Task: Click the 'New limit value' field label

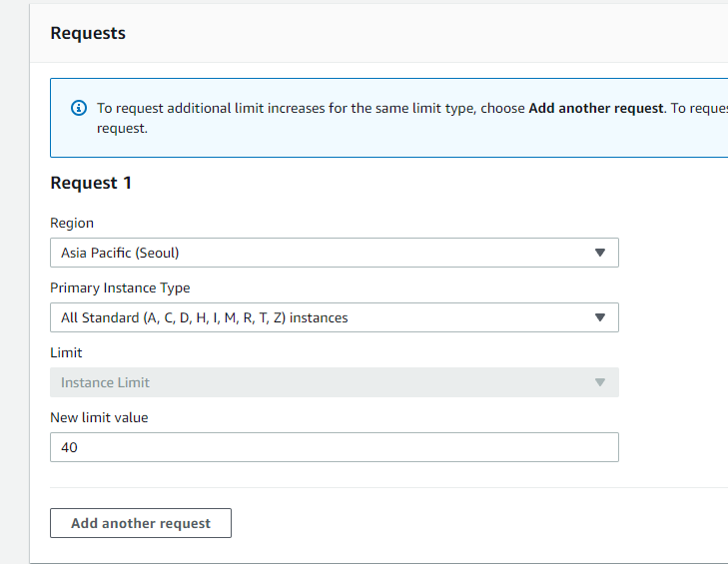Action: [x=99, y=417]
